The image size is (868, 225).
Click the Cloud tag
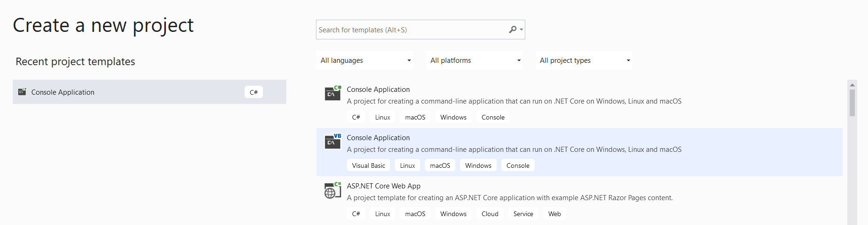pos(490,214)
